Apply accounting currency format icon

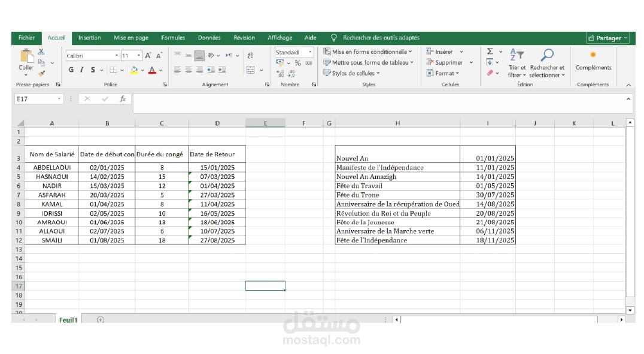click(280, 62)
